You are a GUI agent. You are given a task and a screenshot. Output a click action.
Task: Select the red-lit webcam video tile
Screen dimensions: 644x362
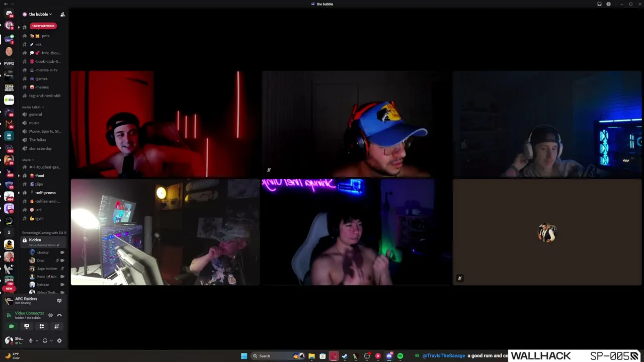click(x=165, y=124)
